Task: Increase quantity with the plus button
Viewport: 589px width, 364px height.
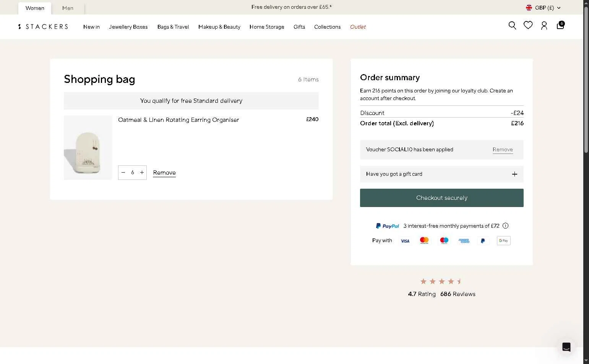Action: click(142, 173)
